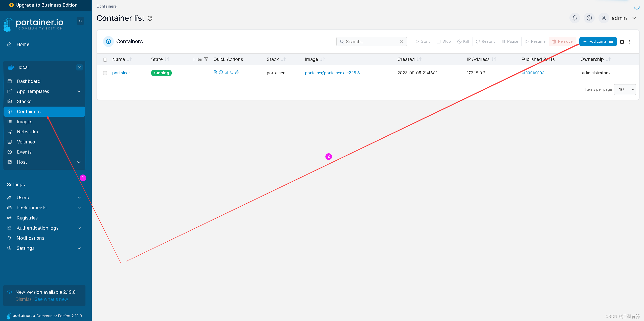644x321 pixels.
Task: Open the help question-mark icon
Action: tap(589, 18)
